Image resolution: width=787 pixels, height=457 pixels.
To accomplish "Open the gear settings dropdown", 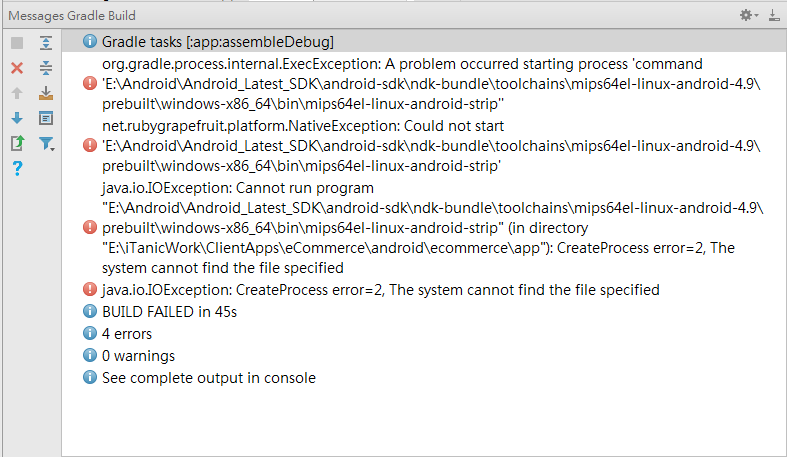I will [x=748, y=15].
